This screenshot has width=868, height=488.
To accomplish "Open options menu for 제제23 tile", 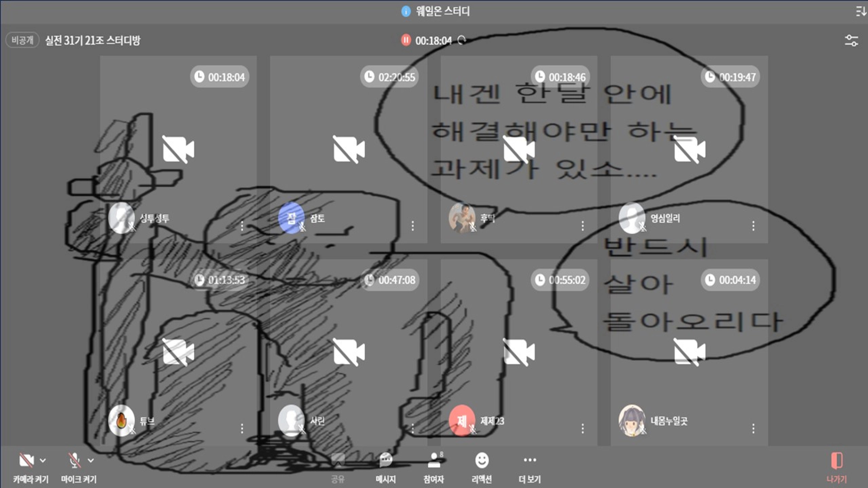I will 583,428.
